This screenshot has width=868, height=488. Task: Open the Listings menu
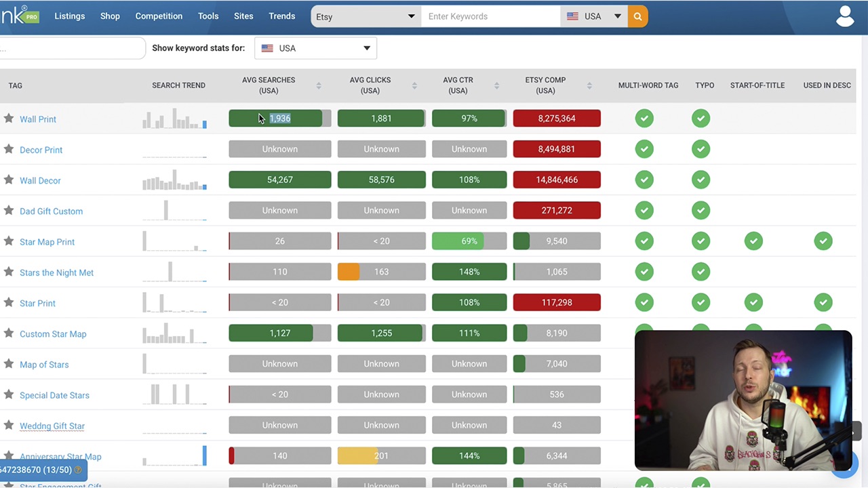coord(70,16)
